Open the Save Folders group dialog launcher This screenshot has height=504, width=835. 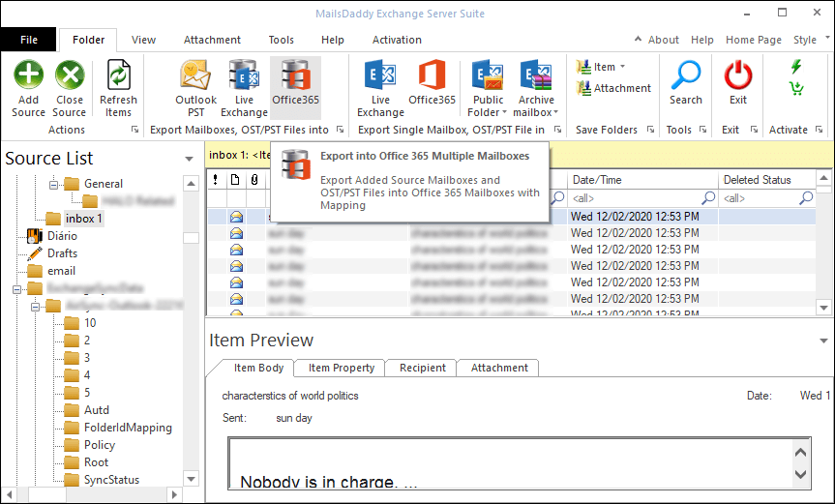coord(650,130)
